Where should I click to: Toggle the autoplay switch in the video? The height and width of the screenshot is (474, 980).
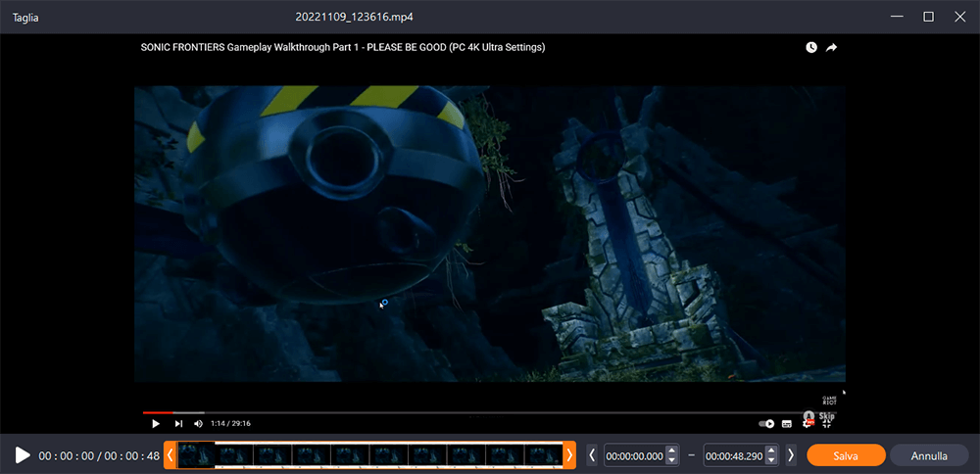[767, 424]
